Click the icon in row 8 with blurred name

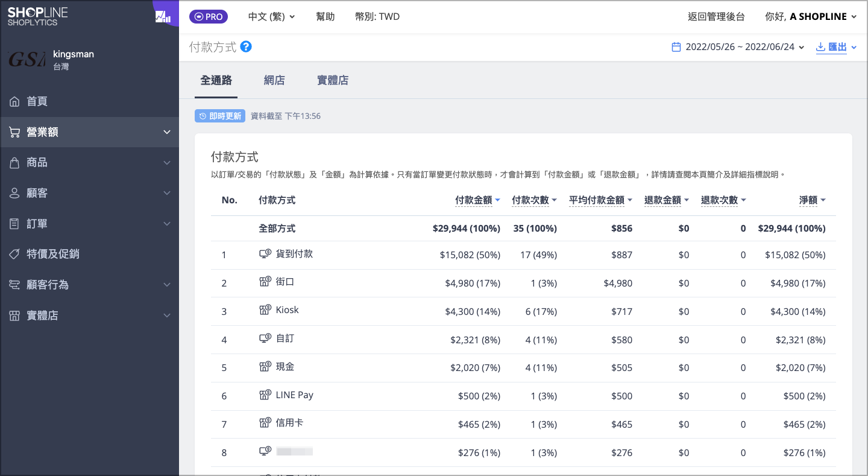(x=265, y=451)
